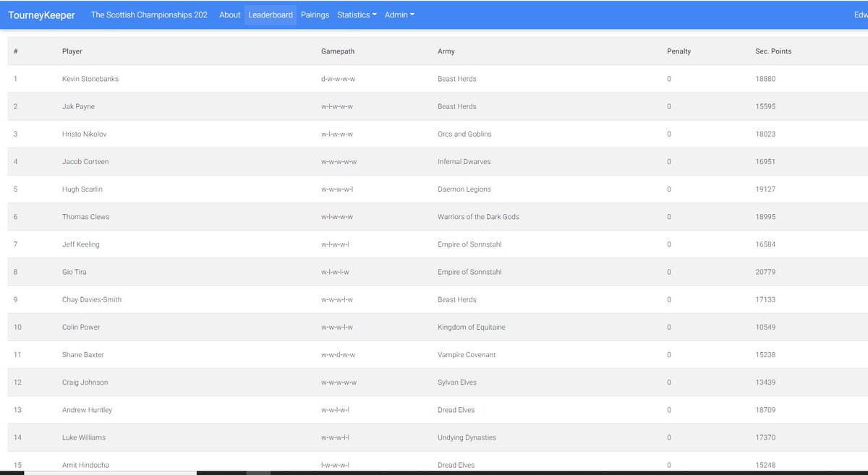Screen dimensions: 868x475
Task: Click Andrew Huntley's Dread Elves cell
Action: click(x=456, y=409)
